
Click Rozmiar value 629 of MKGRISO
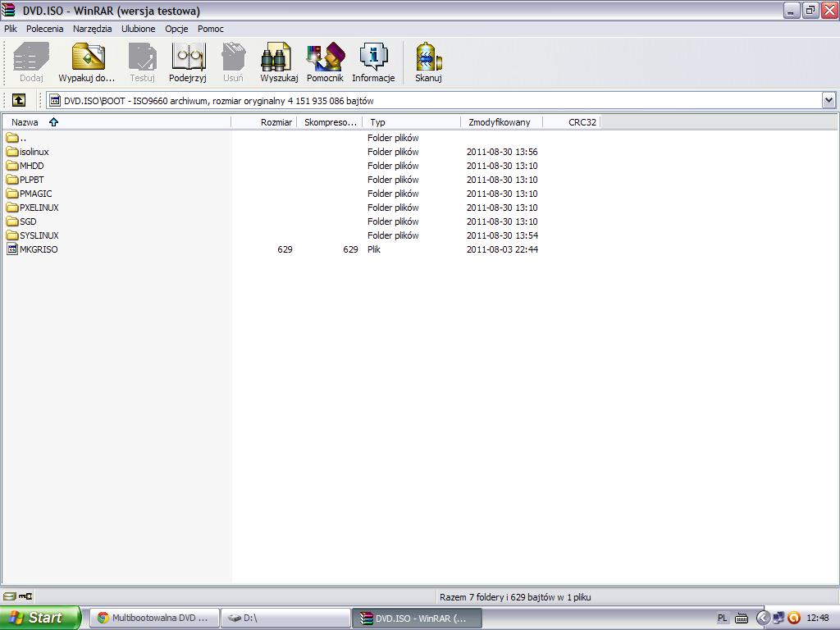click(285, 249)
